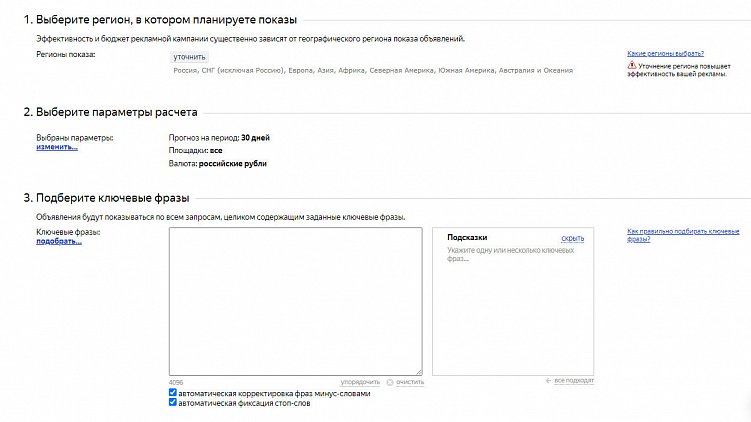Click the российские рубли currency value

(233, 164)
